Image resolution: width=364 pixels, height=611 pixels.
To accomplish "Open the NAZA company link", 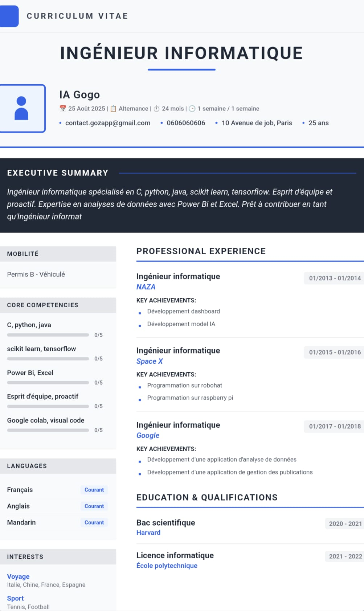I will [146, 287].
